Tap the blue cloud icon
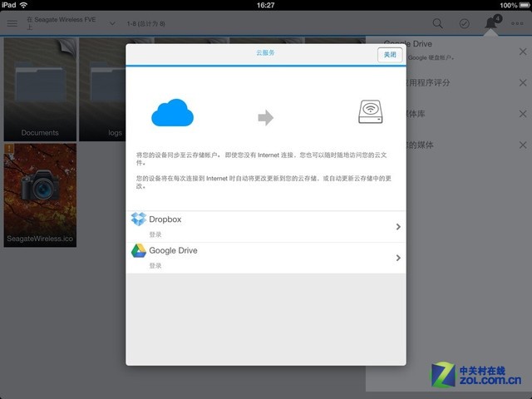The width and height of the screenshot is (532, 399). click(172, 112)
